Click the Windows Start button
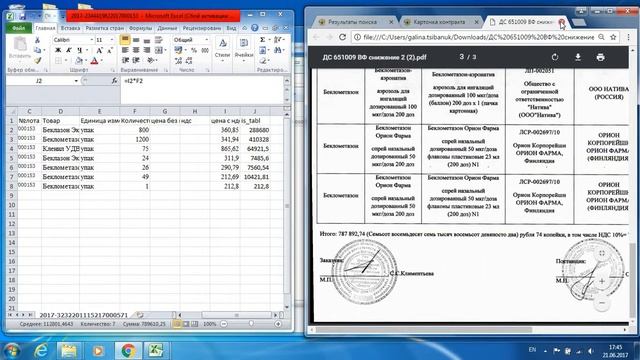Screen dimensions: 640x360 coord(11,351)
